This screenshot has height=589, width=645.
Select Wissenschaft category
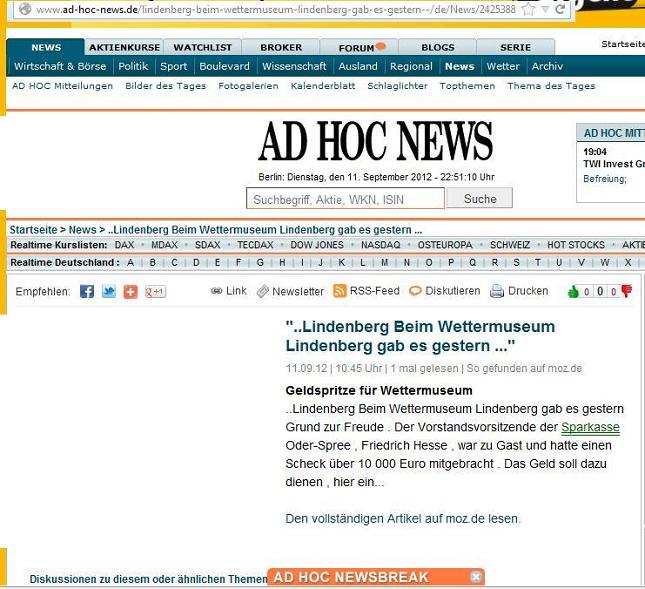(294, 66)
